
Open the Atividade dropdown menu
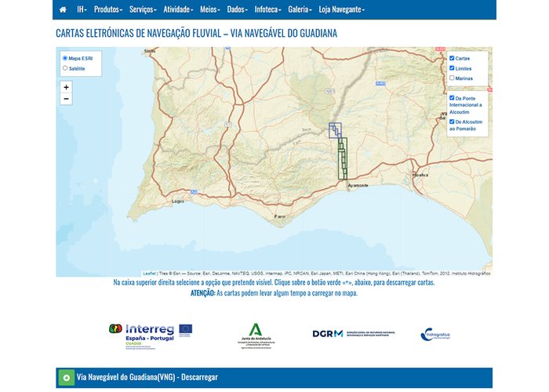[x=178, y=9]
